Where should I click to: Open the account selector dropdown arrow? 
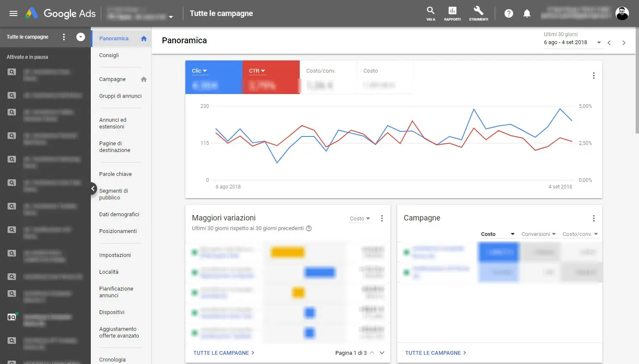coord(171,17)
